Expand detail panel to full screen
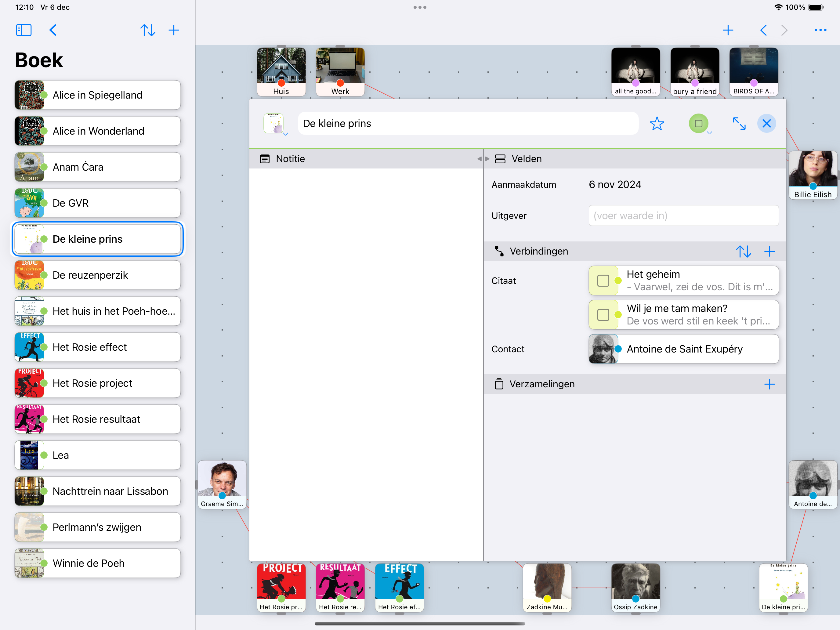This screenshot has height=630, width=840. [739, 123]
